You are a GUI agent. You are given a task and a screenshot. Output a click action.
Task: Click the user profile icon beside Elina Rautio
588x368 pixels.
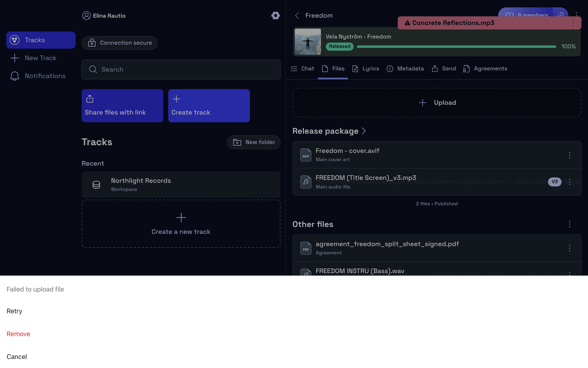[x=86, y=16]
